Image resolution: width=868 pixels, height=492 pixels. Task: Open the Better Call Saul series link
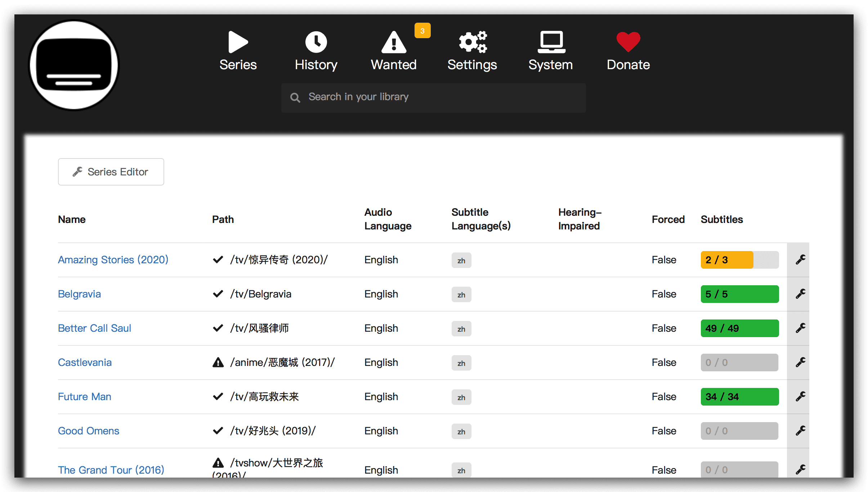pyautogui.click(x=94, y=328)
